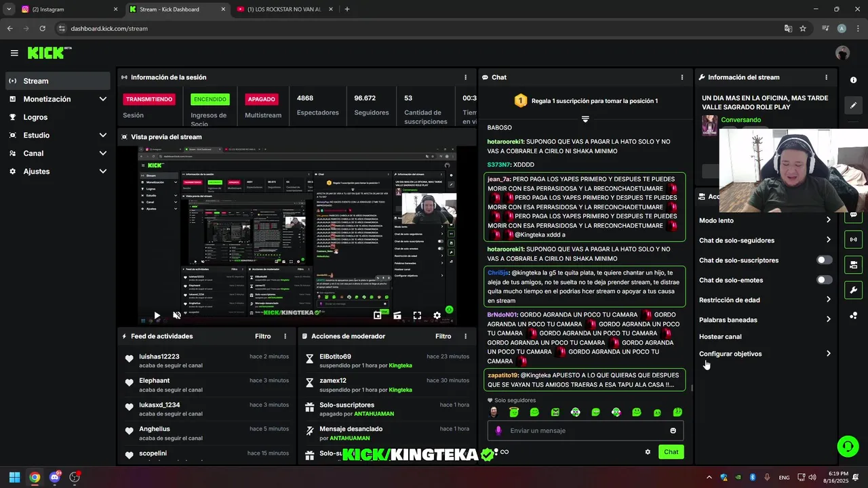Screen dimensions: 868x488
Task: Click Filtro in Feed de actividades
Action: pyautogui.click(x=263, y=336)
